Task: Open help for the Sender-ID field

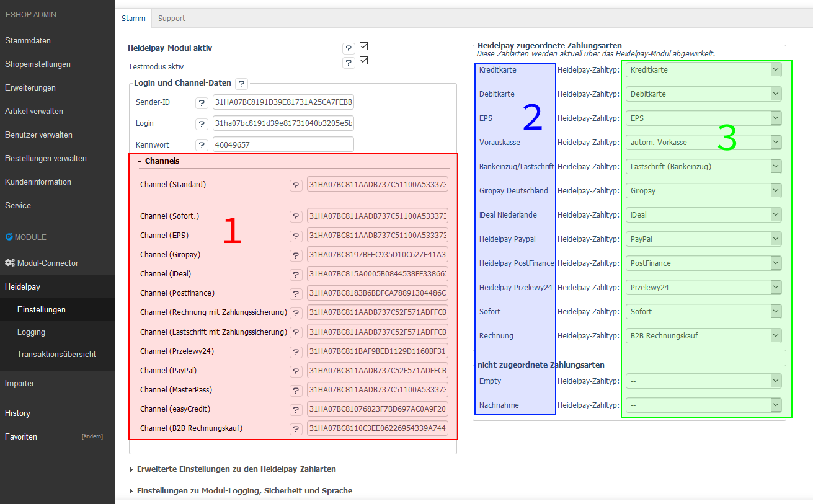Action: pyautogui.click(x=202, y=102)
